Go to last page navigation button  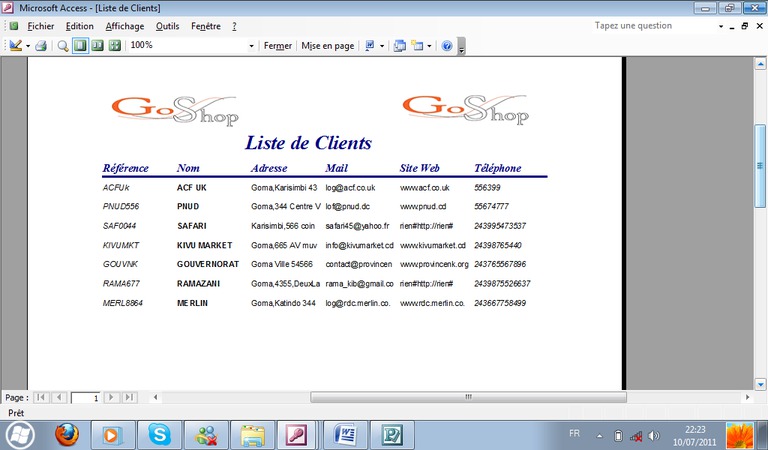coord(129,397)
